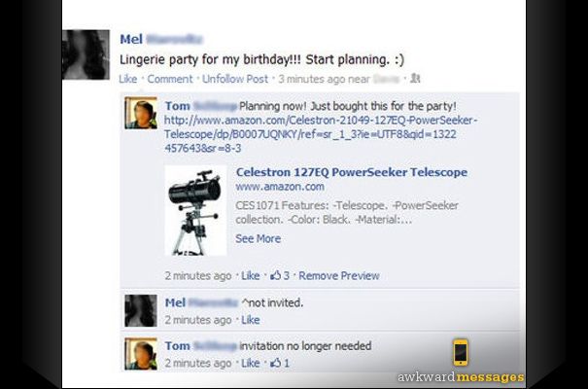Click Unfollow Post link
Viewport: 588px width, 389px height.
pyautogui.click(x=235, y=79)
